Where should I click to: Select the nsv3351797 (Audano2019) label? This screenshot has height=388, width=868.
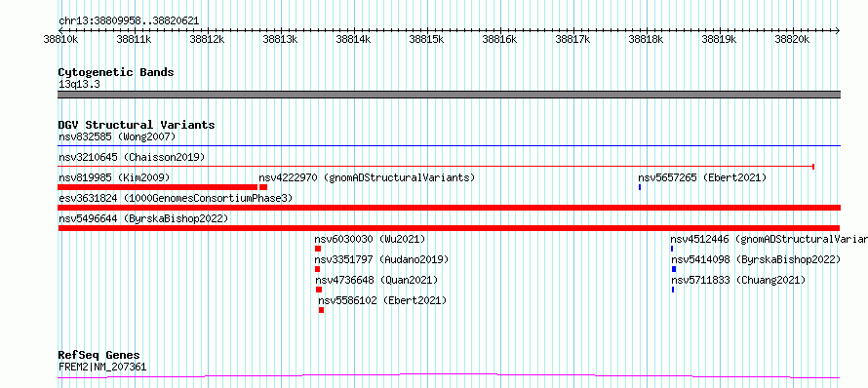(381, 259)
